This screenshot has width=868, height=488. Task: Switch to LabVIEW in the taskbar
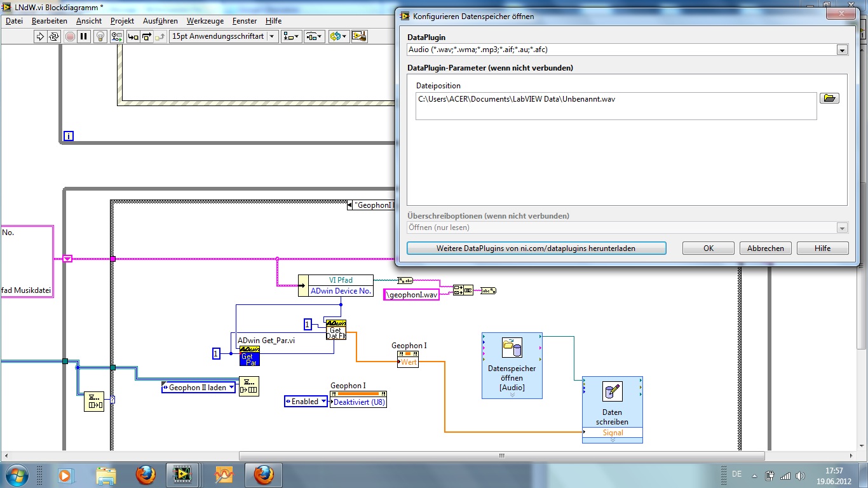[x=183, y=475]
